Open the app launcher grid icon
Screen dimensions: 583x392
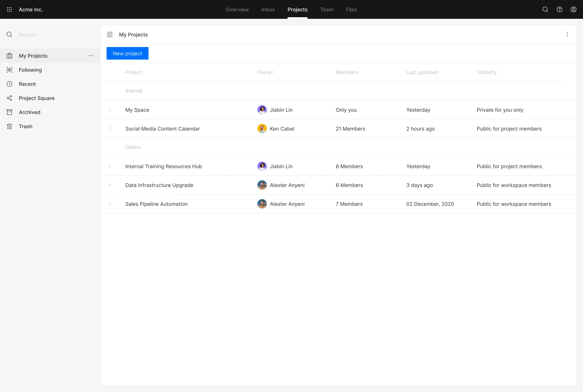coord(10,10)
